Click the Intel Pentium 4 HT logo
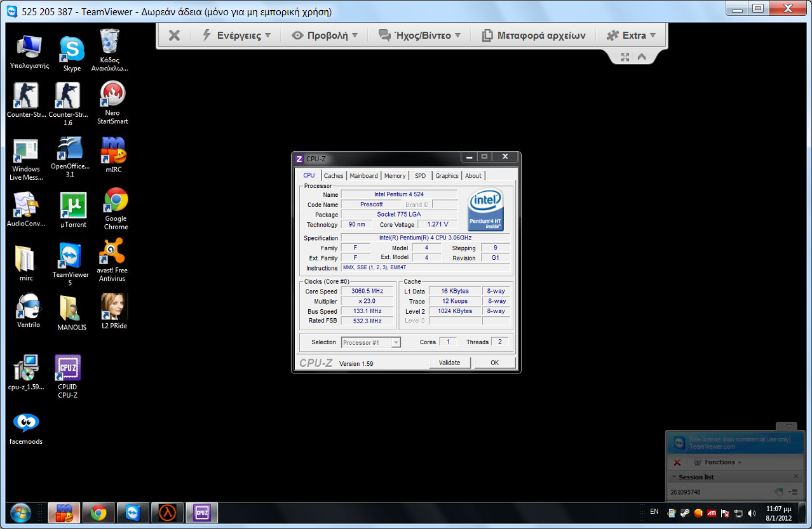 [x=486, y=209]
